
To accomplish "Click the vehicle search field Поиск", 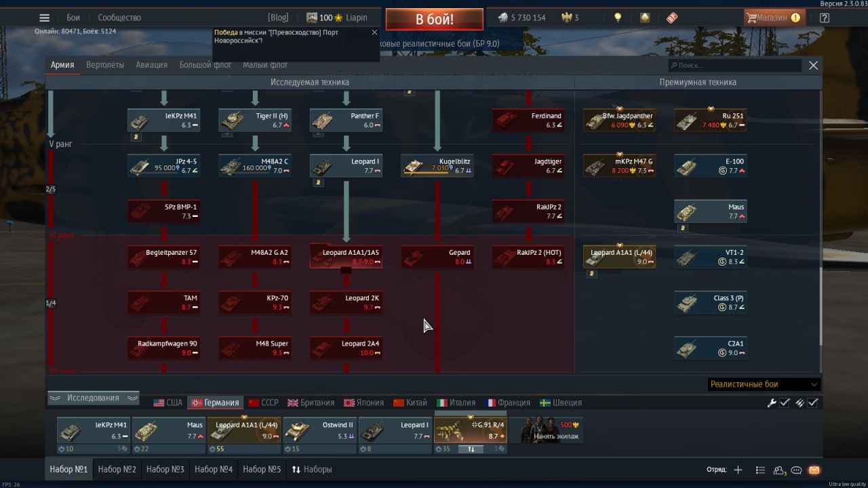I will pyautogui.click(x=736, y=66).
